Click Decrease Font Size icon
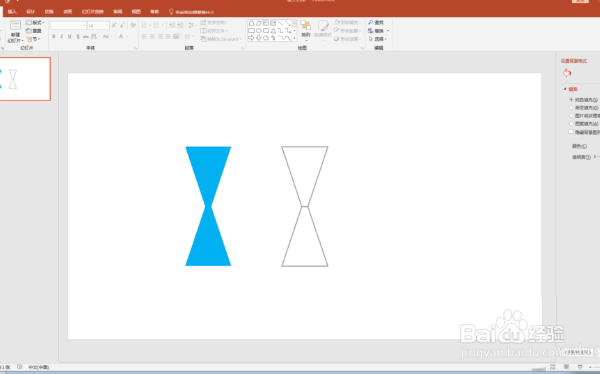The image size is (600, 374). point(122,25)
